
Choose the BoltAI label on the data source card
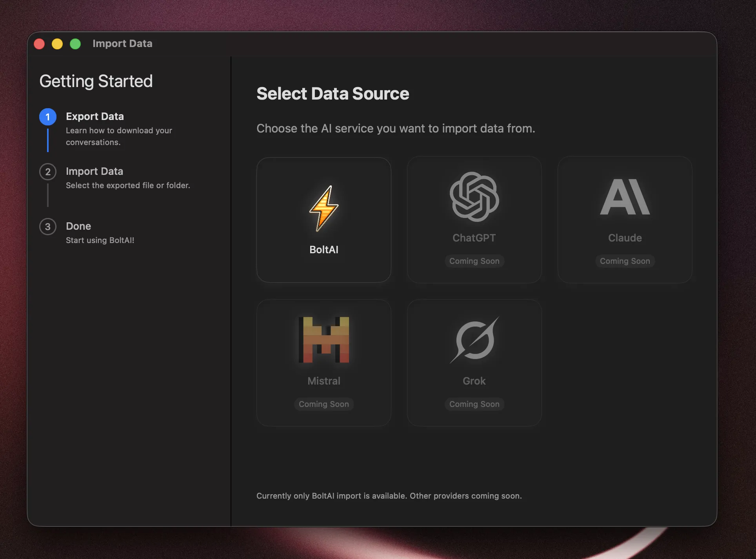coord(324,250)
